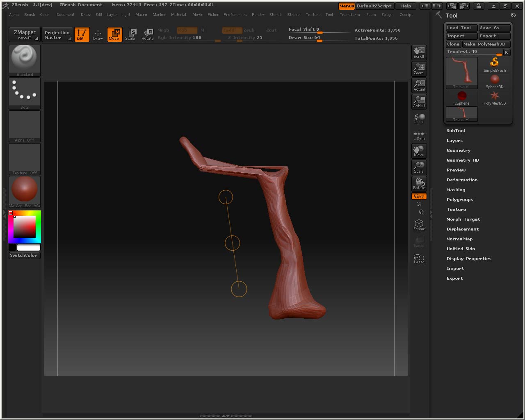This screenshot has height=420, width=525.
Task: Click the right-shelf Rotate view icon
Action: tap(419, 183)
